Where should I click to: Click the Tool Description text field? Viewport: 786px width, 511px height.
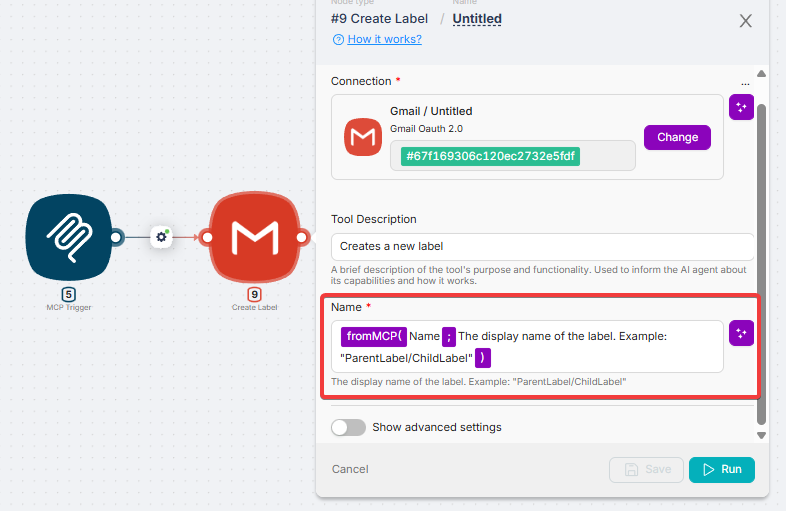coord(542,246)
